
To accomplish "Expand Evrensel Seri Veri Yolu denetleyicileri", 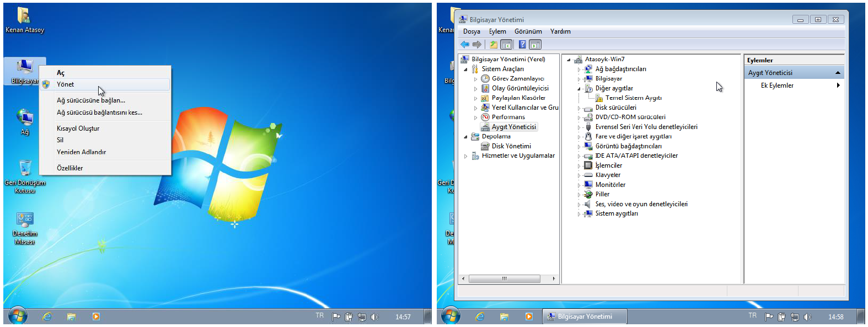I will tap(578, 127).
